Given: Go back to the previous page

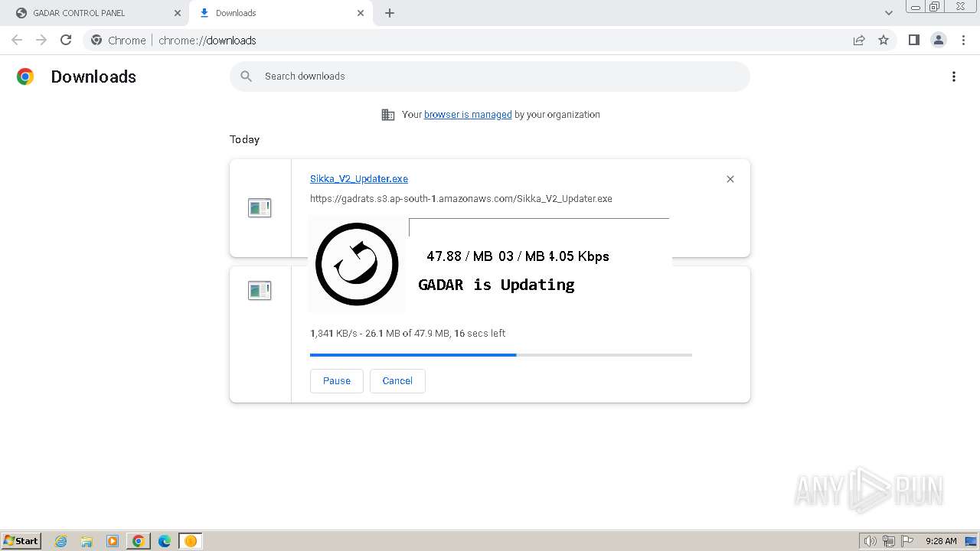Looking at the screenshot, I should tap(17, 40).
